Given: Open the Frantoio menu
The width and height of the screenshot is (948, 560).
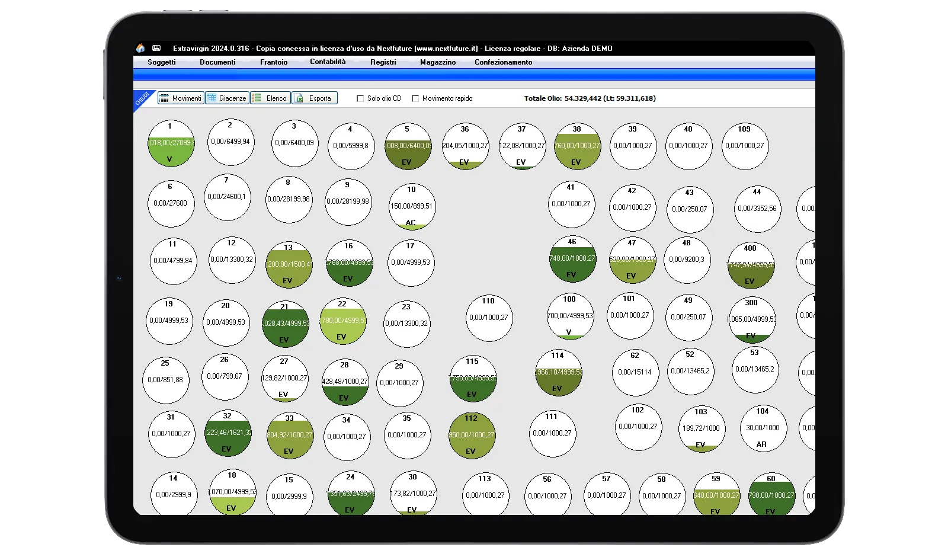Looking at the screenshot, I should (274, 62).
